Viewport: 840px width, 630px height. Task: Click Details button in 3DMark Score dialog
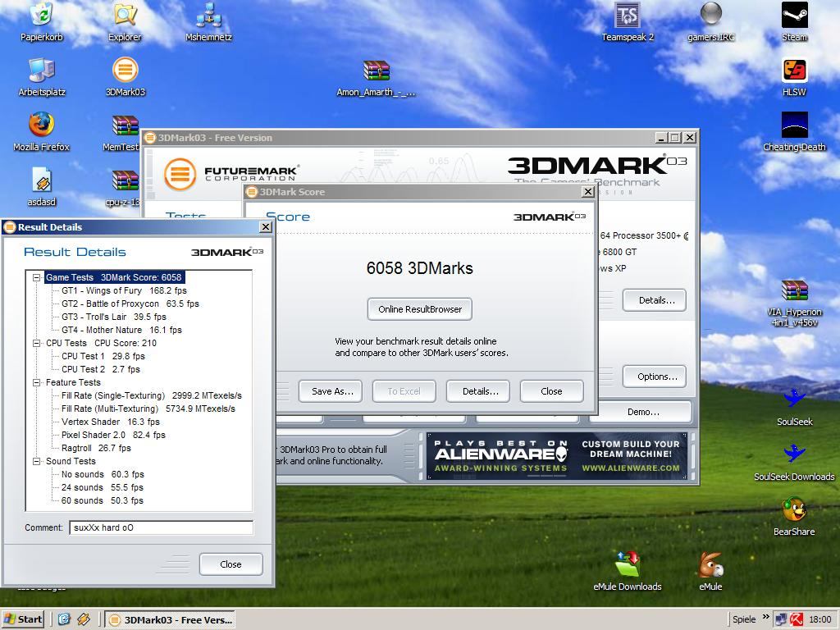tap(478, 391)
